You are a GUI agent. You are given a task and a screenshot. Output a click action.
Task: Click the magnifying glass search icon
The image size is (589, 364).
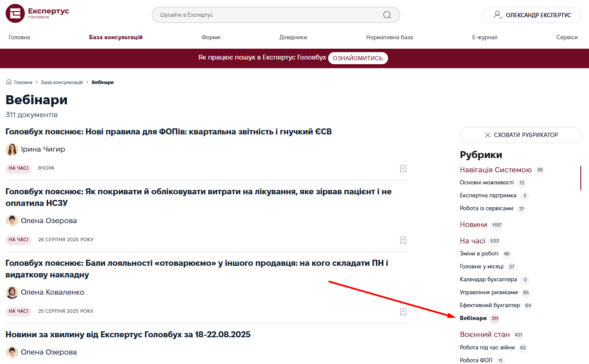tap(387, 15)
